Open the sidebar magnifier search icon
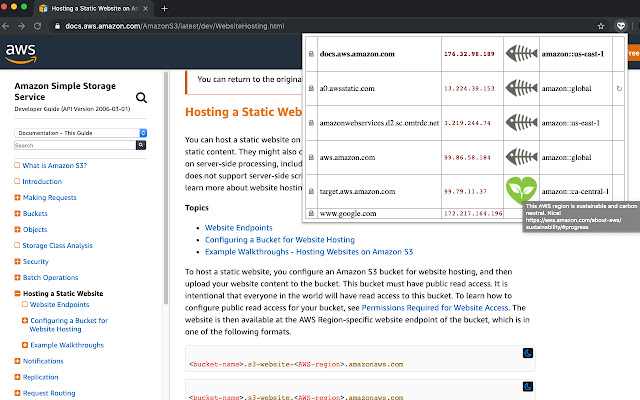 click(141, 98)
